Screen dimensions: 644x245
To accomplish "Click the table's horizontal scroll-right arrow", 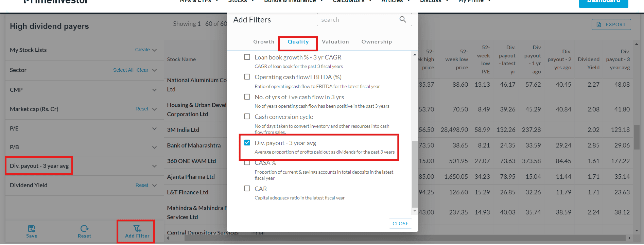I will click(629, 238).
